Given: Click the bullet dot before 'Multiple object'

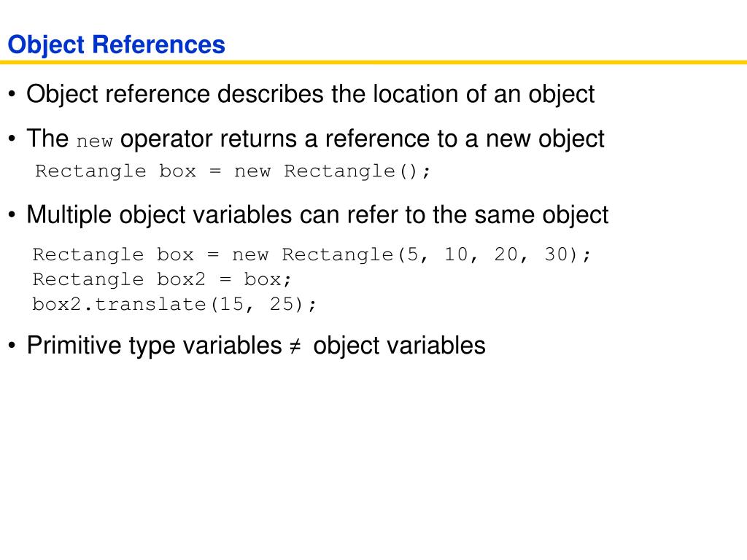Looking at the screenshot, I should [12, 215].
